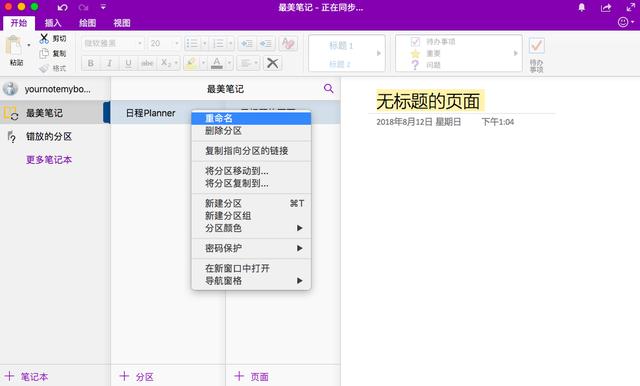
Task: Click the search magnifier icon
Action: [329, 88]
